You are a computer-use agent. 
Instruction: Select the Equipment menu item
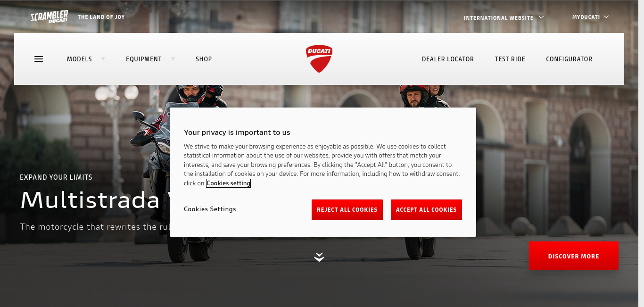(144, 59)
